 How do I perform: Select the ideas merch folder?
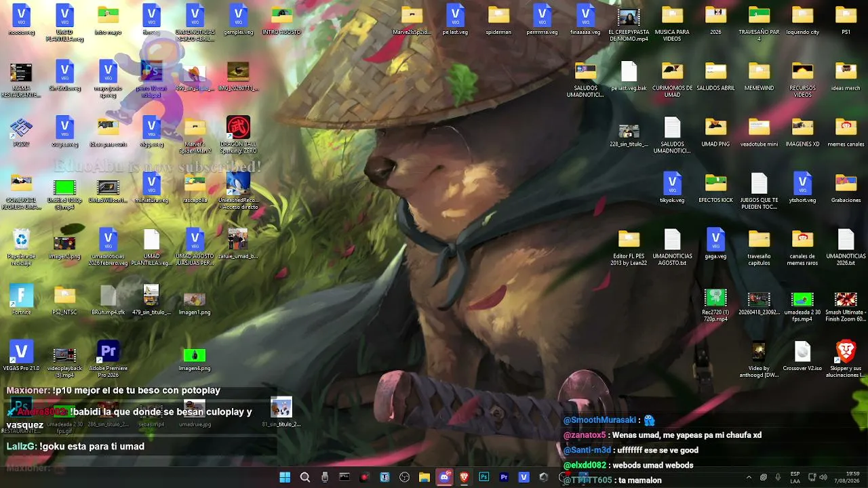(x=846, y=75)
